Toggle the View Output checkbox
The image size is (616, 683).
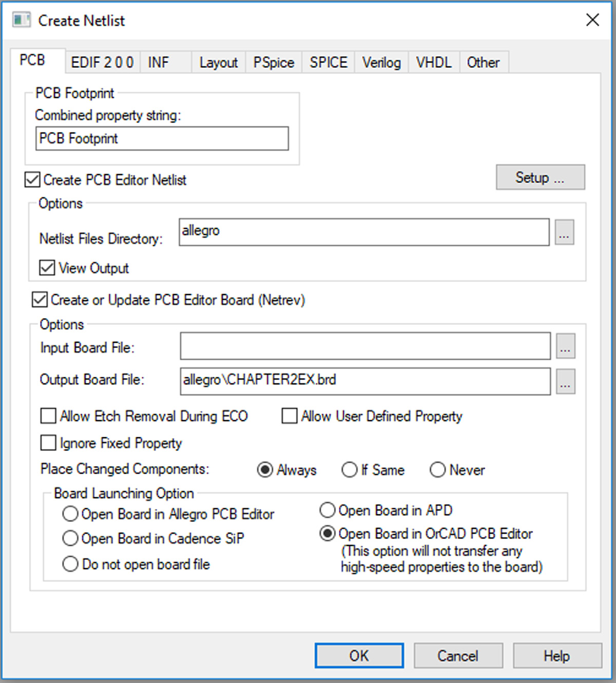pos(47,268)
